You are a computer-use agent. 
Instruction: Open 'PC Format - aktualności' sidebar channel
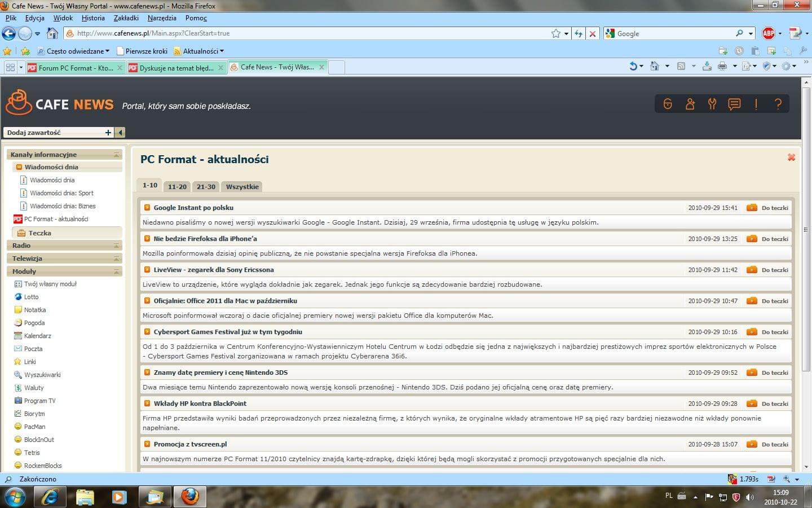click(56, 219)
